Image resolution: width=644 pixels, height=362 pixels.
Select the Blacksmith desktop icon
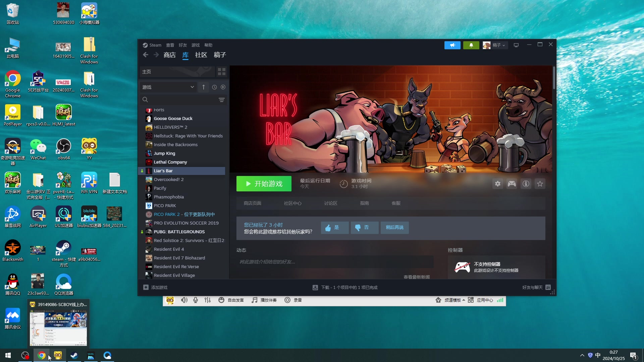(13, 251)
